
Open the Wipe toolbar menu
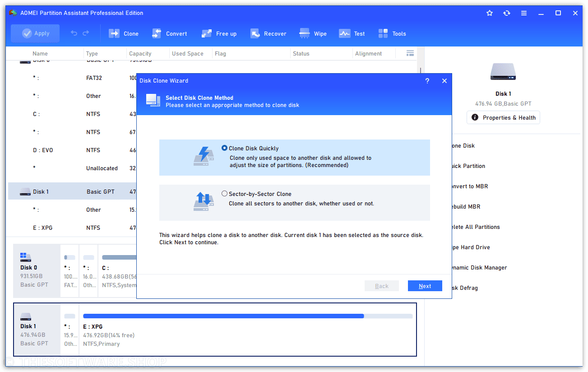(313, 33)
